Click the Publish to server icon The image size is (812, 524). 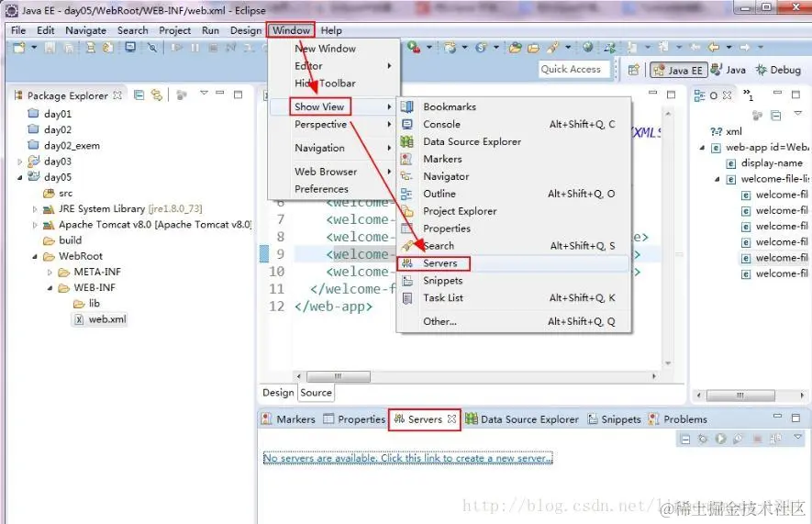[775, 439]
